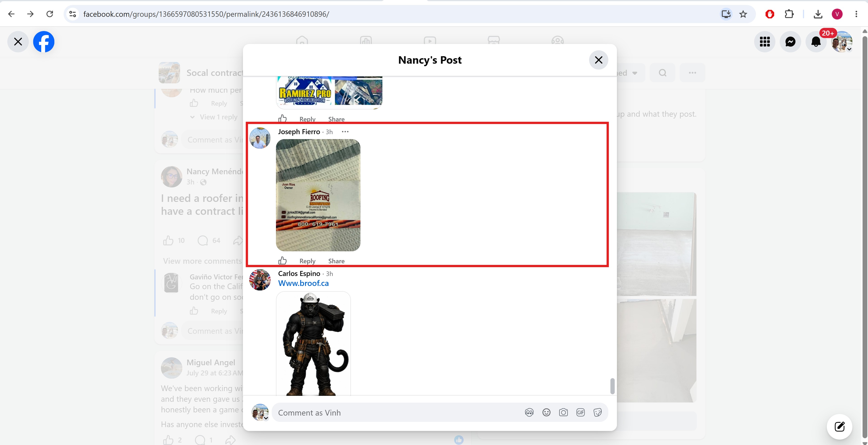Bookmark this page with the star icon
This screenshot has width=868, height=445.
pyautogui.click(x=743, y=14)
